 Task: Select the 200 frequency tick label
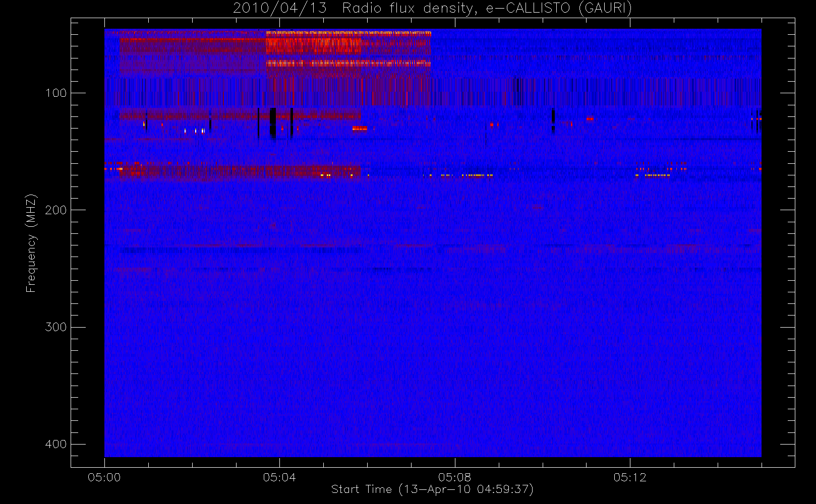(56, 210)
